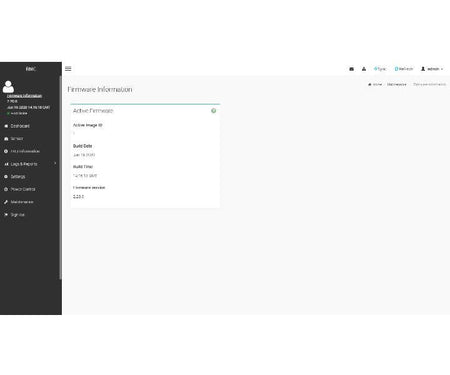The height and width of the screenshot is (375, 450).
Task: Click the Sync button in top bar
Action: point(380,69)
